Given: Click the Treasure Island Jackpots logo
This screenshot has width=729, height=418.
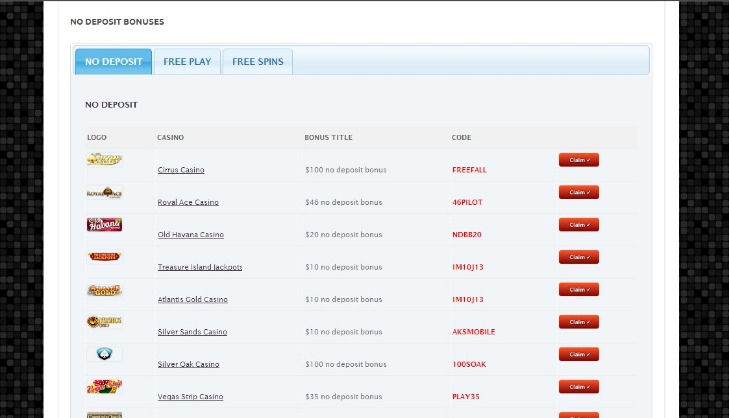Looking at the screenshot, I should tap(104, 257).
